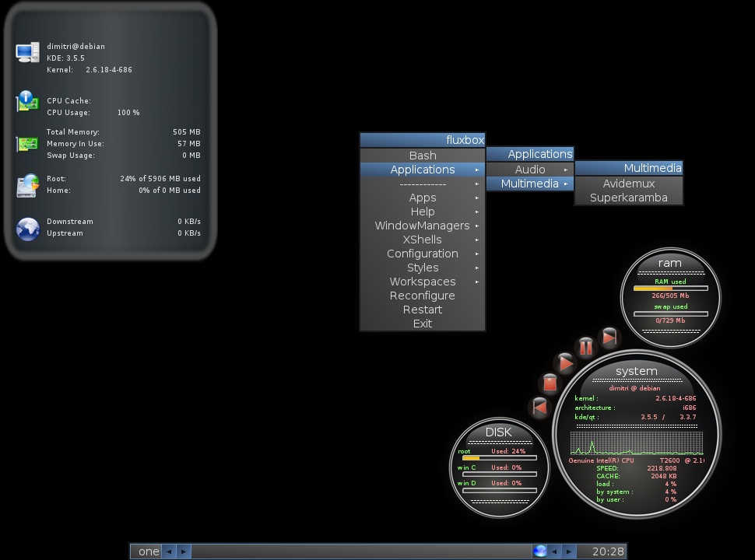Choose Restart in the fluxbox menu
The width and height of the screenshot is (755, 560).
(x=423, y=310)
